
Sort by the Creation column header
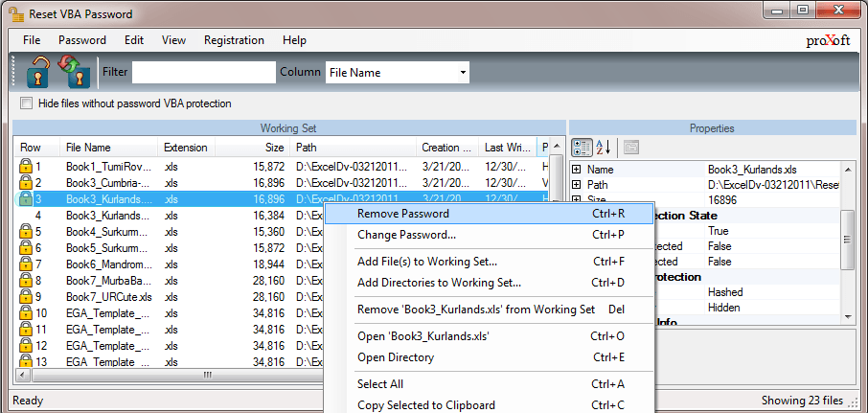447,148
